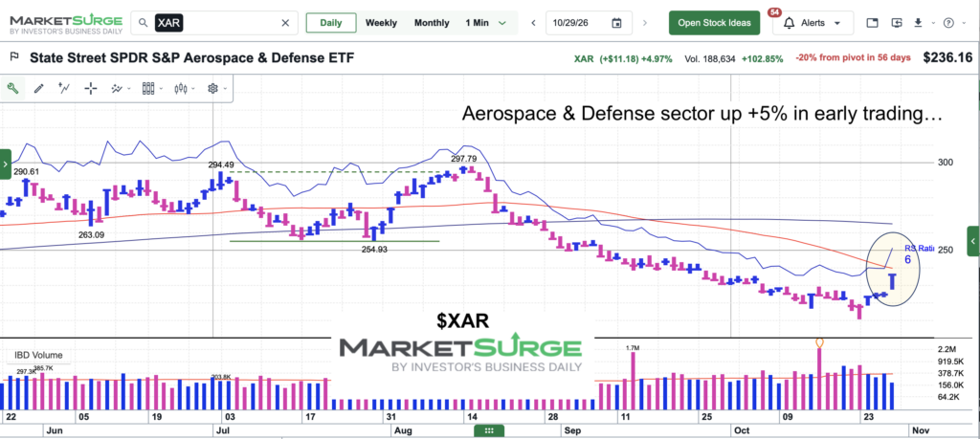The image size is (980, 439).
Task: Expand the right side panel tab
Action: click(973, 241)
